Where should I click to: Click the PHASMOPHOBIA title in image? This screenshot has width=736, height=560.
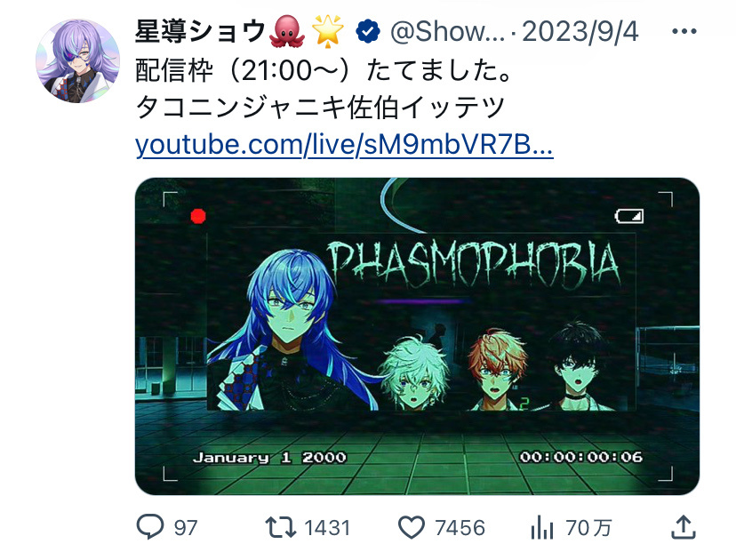click(x=474, y=263)
